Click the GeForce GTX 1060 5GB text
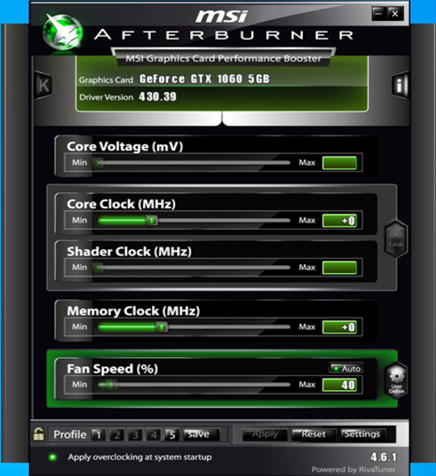Image resolution: width=436 pixels, height=476 pixels. [204, 79]
